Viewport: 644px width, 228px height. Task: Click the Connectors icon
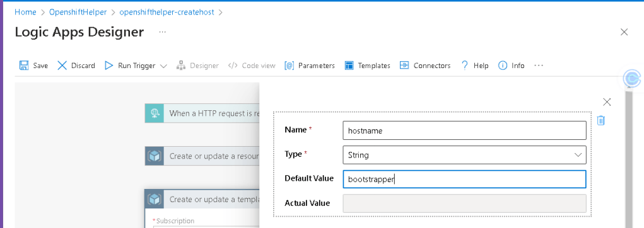[x=404, y=66]
